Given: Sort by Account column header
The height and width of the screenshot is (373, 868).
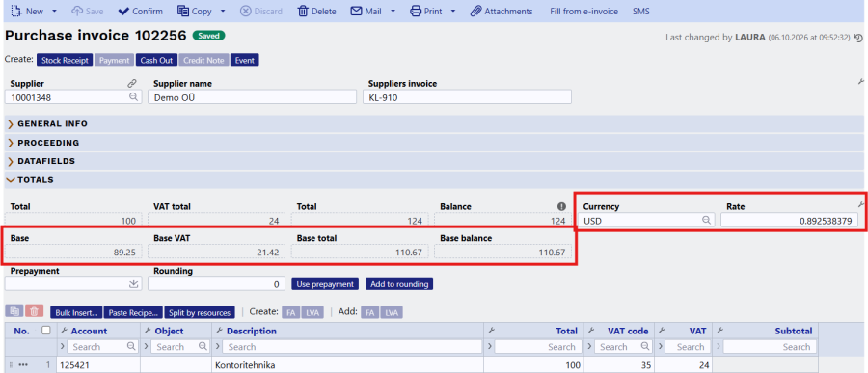Looking at the screenshot, I should [89, 331].
